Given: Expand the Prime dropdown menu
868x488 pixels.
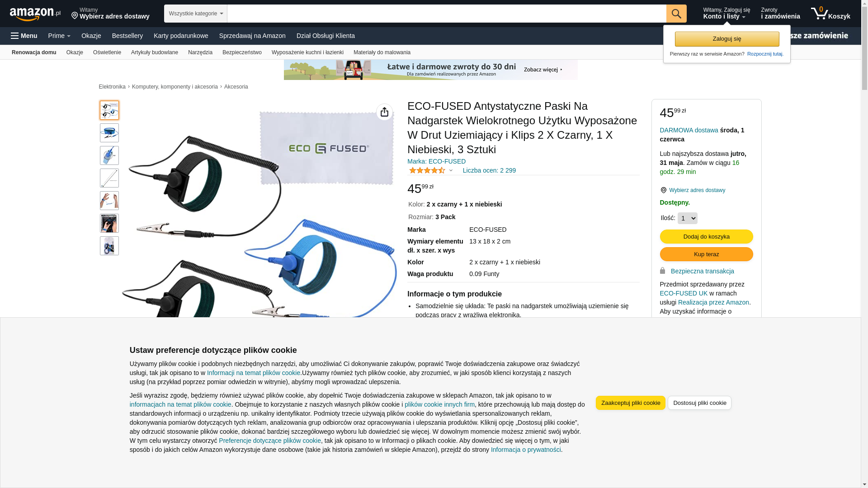Looking at the screenshot, I should [x=59, y=36].
